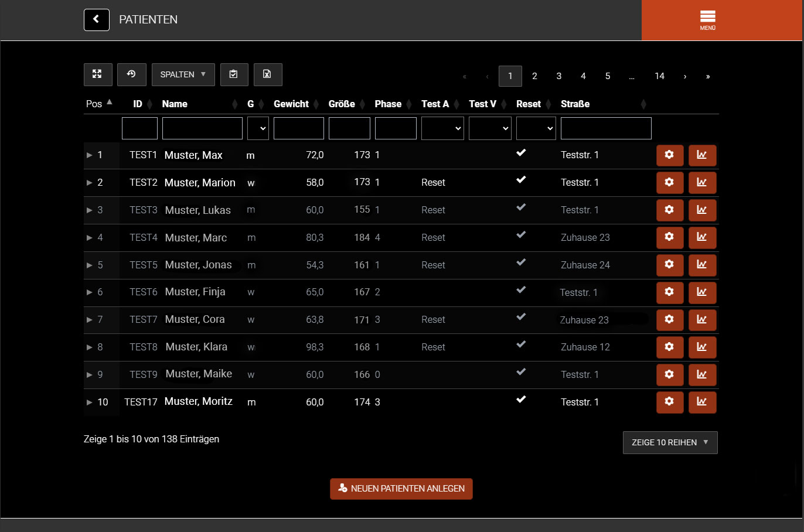Open the SPALTEN columns dropdown
This screenshot has height=532, width=804.
[183, 74]
